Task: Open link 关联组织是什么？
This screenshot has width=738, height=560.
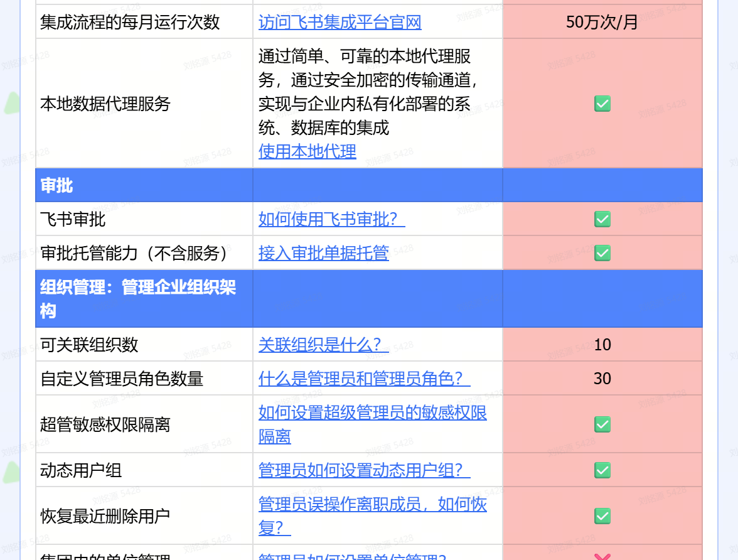Action: (x=324, y=345)
